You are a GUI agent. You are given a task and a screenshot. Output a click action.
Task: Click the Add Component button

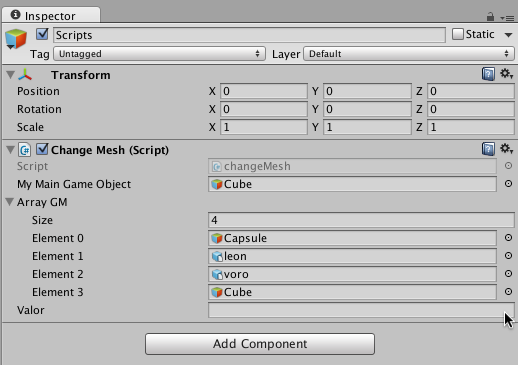tap(260, 344)
